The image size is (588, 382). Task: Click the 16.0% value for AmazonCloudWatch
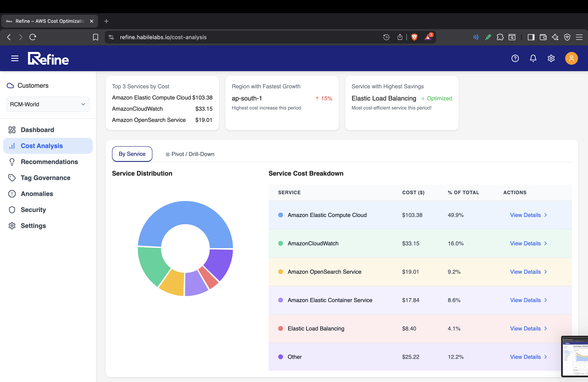tap(456, 244)
